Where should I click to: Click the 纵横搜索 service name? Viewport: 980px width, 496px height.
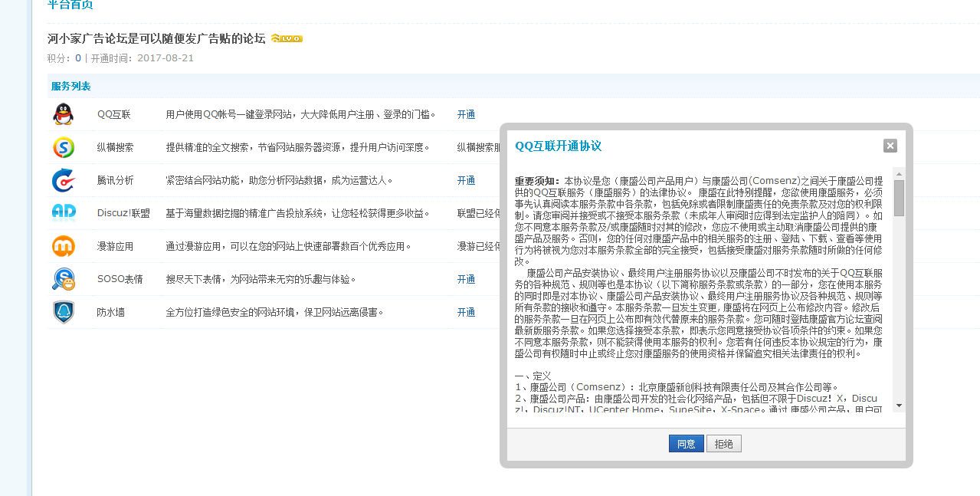(x=116, y=148)
